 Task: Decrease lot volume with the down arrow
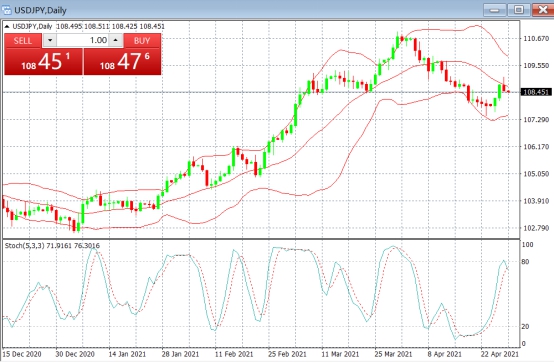coord(50,41)
